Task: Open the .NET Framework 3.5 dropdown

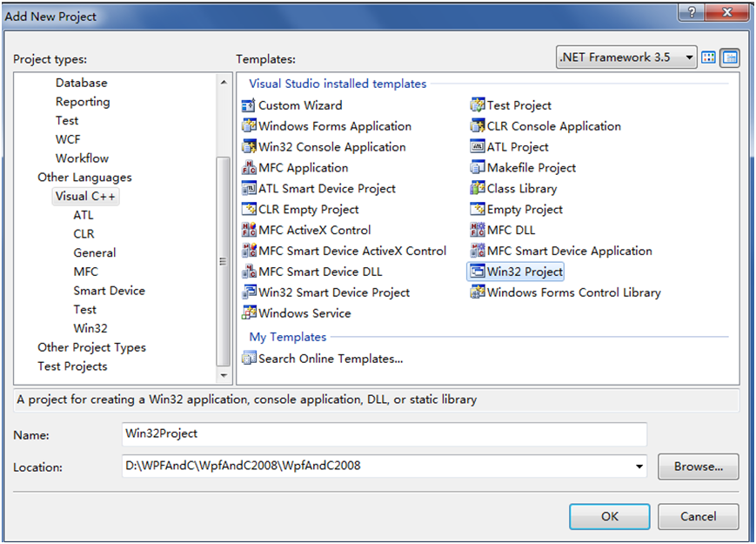Action: click(x=626, y=57)
